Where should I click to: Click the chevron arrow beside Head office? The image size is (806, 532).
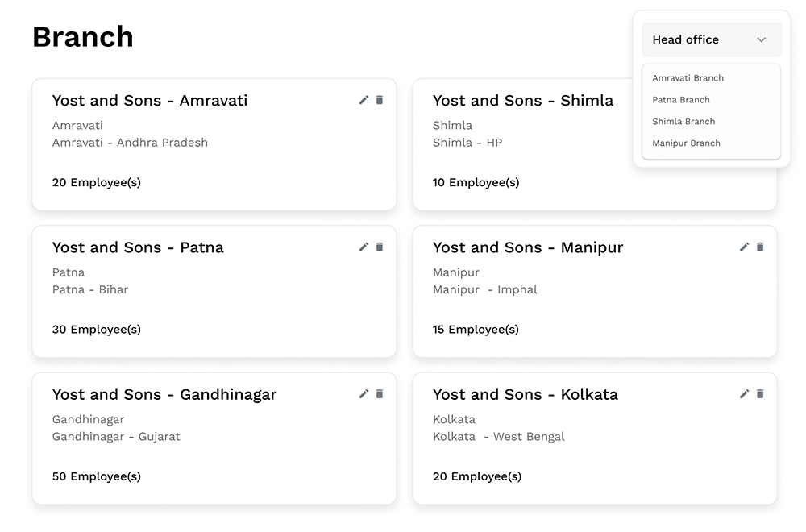coord(761,39)
